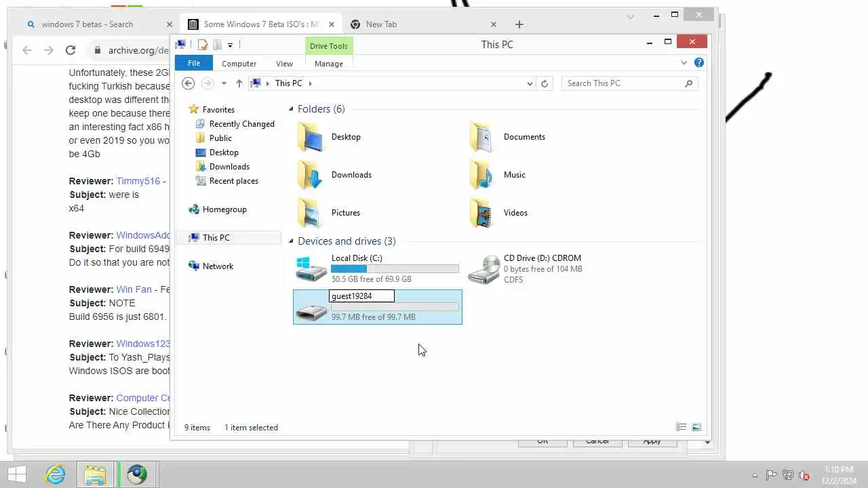Open the File ribbon tab
Viewport: 868px width, 488px height.
(x=194, y=63)
